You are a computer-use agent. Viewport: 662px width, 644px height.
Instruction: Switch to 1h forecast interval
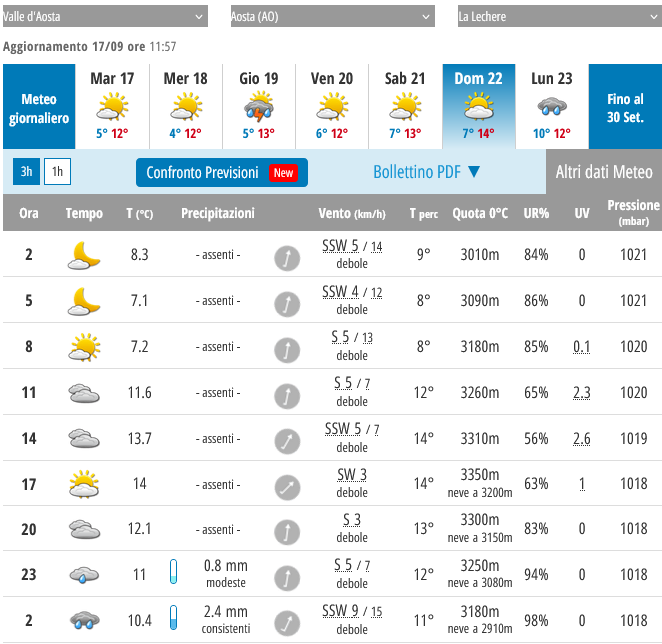tap(57, 172)
